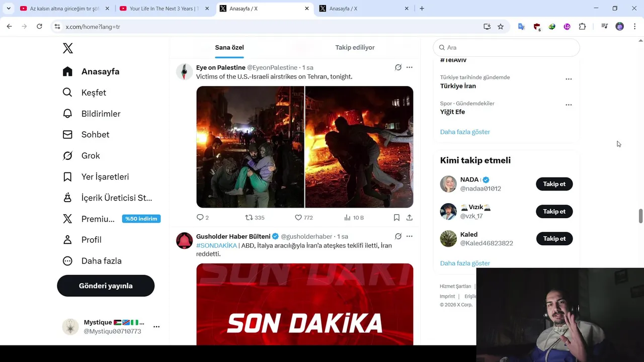Open Google Translate extension icon
Image resolution: width=644 pixels, height=362 pixels.
point(521,27)
